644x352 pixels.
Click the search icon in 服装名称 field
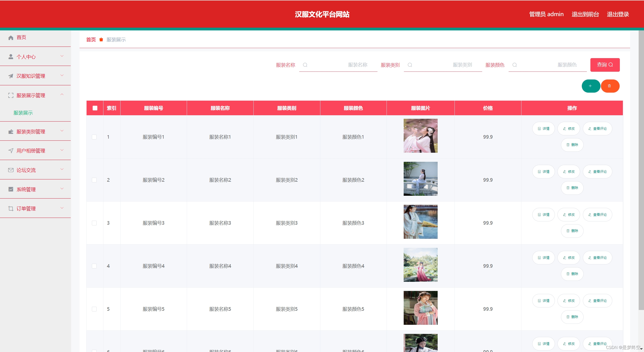pyautogui.click(x=305, y=65)
